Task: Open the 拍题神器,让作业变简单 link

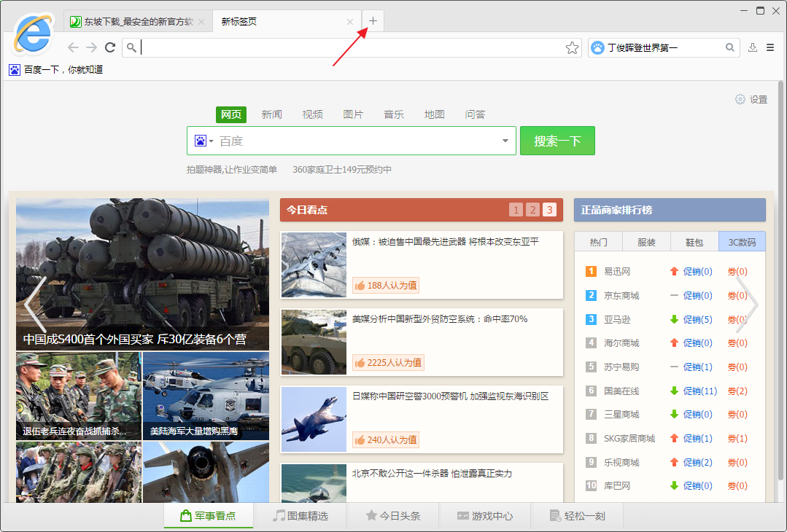Action: [x=232, y=170]
